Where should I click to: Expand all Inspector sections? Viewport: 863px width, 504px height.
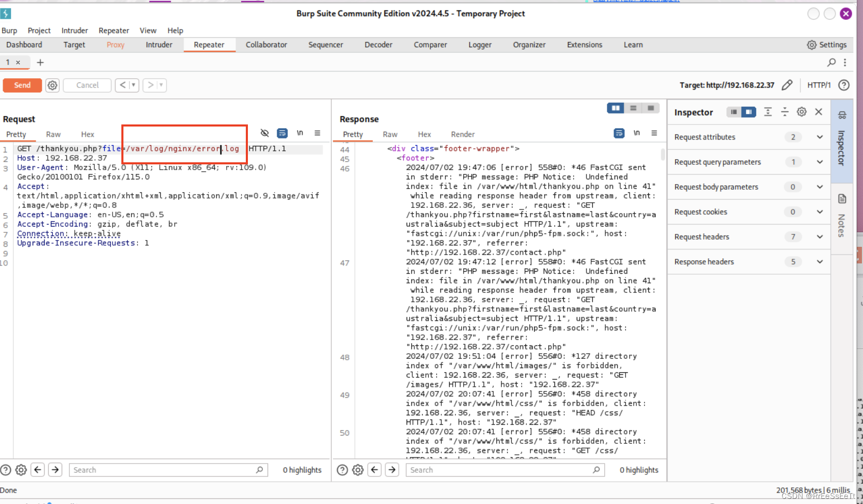(x=768, y=112)
